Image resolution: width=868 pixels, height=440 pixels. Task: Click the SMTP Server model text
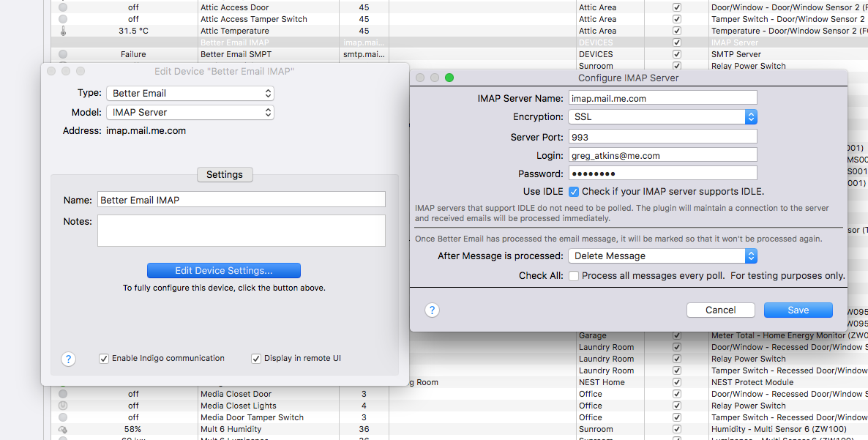(736, 54)
